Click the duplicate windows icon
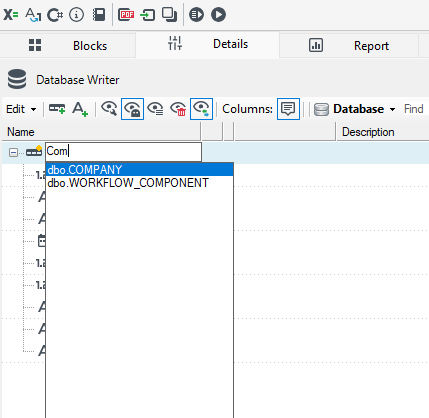429x418 pixels. pyautogui.click(x=169, y=15)
